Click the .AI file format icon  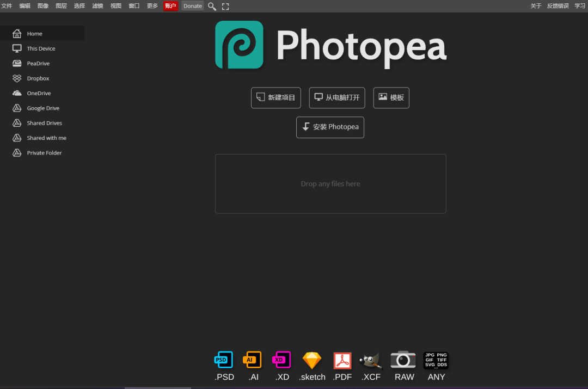pyautogui.click(x=252, y=360)
